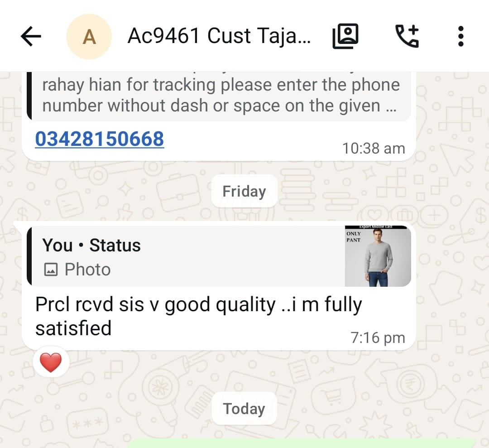Tap the small photo icon beside Photo
489x448 pixels.
(51, 269)
